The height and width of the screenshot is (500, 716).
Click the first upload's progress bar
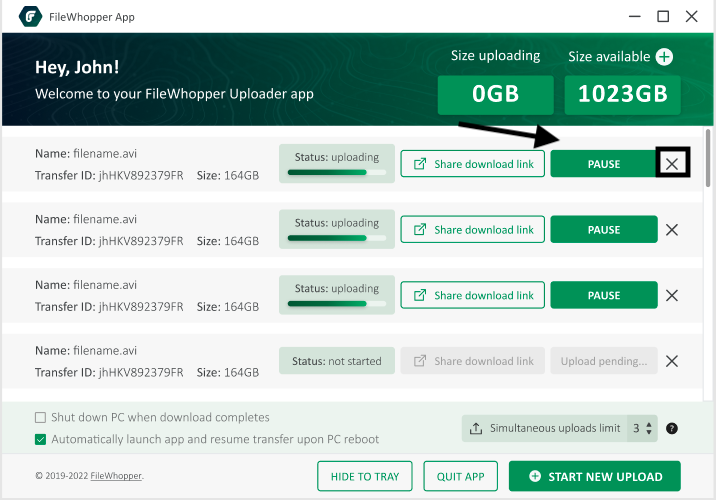[337, 172]
